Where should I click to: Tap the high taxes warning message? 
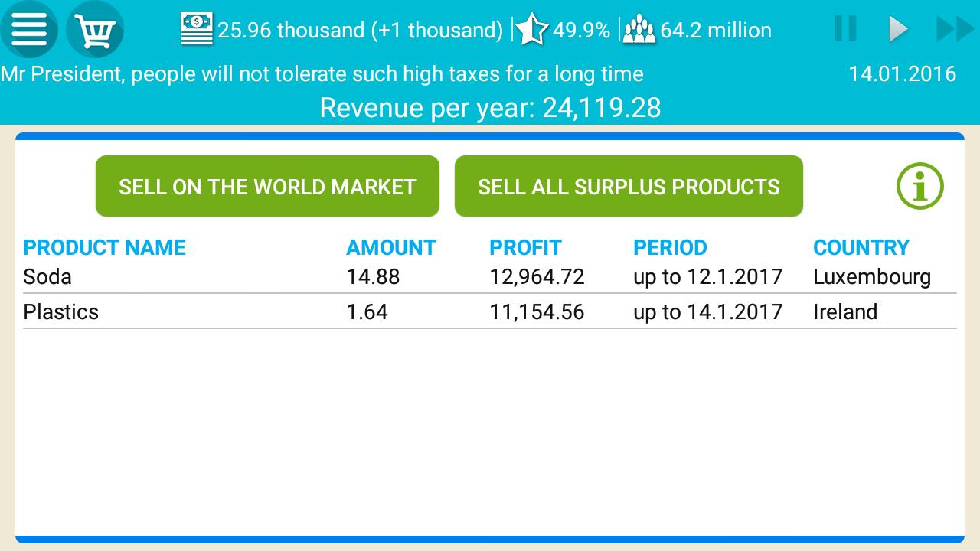point(322,74)
